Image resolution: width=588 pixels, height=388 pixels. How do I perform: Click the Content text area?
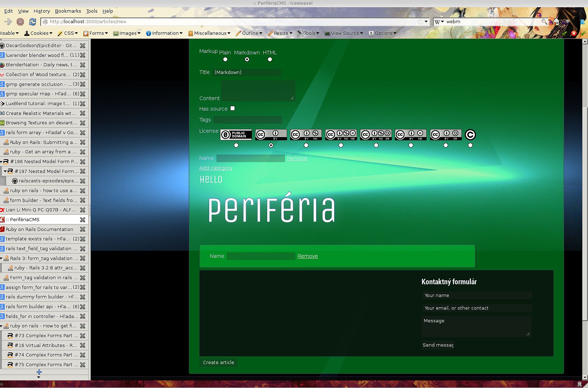[x=258, y=91]
